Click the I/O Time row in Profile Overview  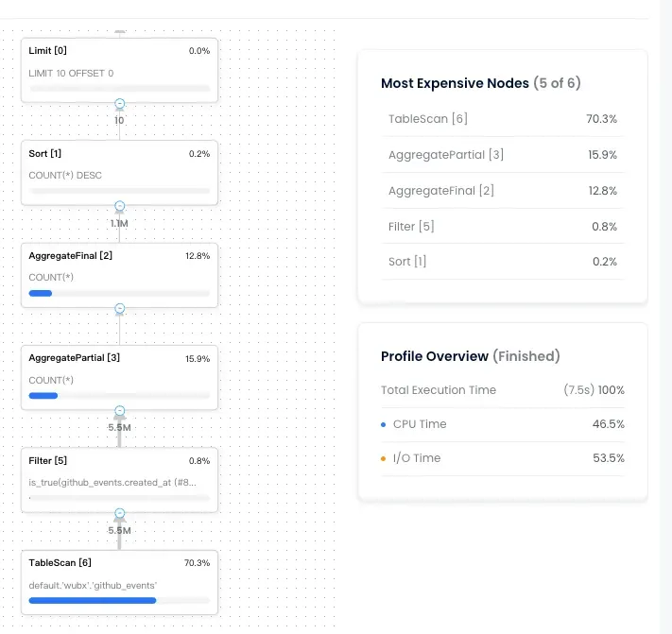pyautogui.click(x=502, y=458)
